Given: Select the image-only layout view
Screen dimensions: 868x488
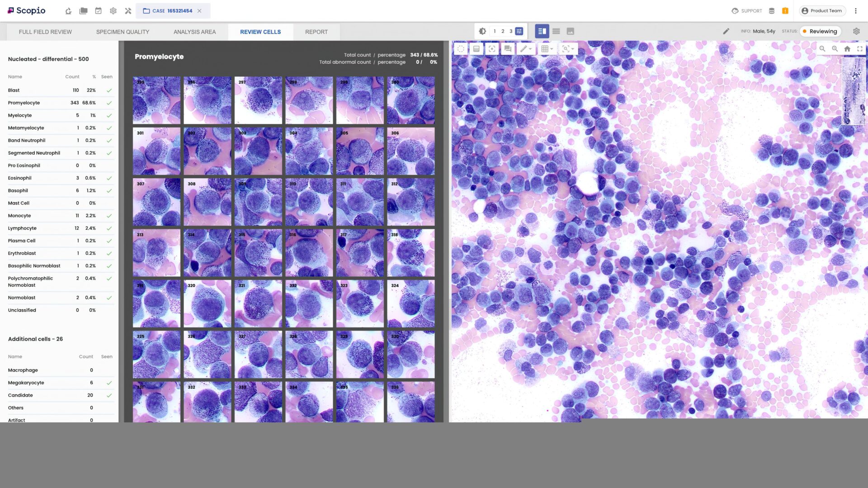Looking at the screenshot, I should tap(571, 31).
